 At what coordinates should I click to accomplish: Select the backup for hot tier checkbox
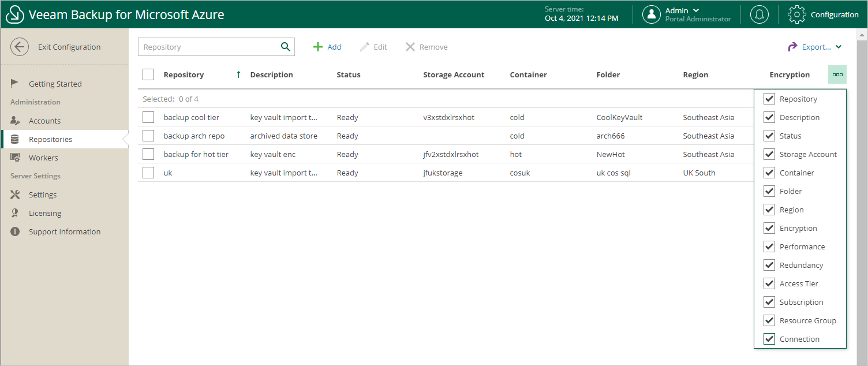point(148,154)
